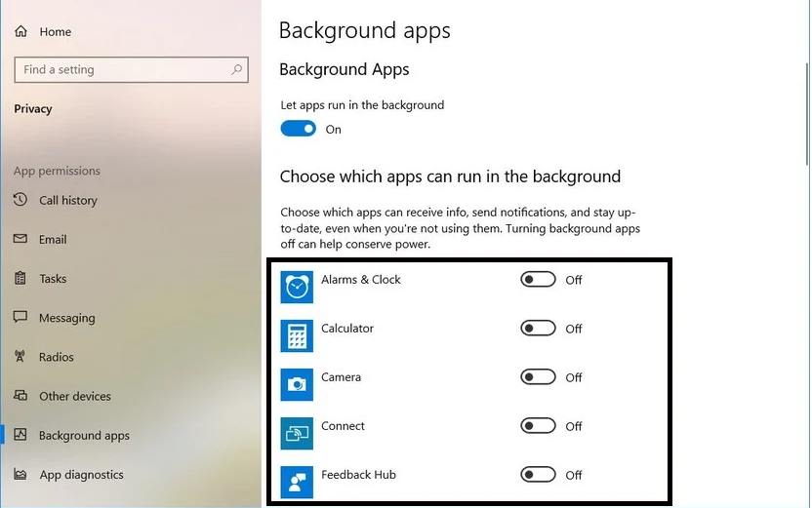
Task: Select Tasks in the sidebar
Action: pos(53,279)
